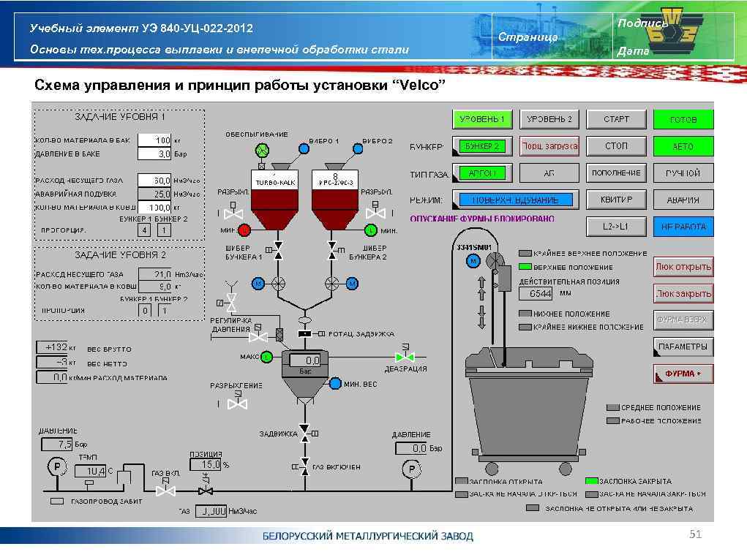747x560 pixels.
Task: Click the L2->L1 button
Action: [617, 227]
